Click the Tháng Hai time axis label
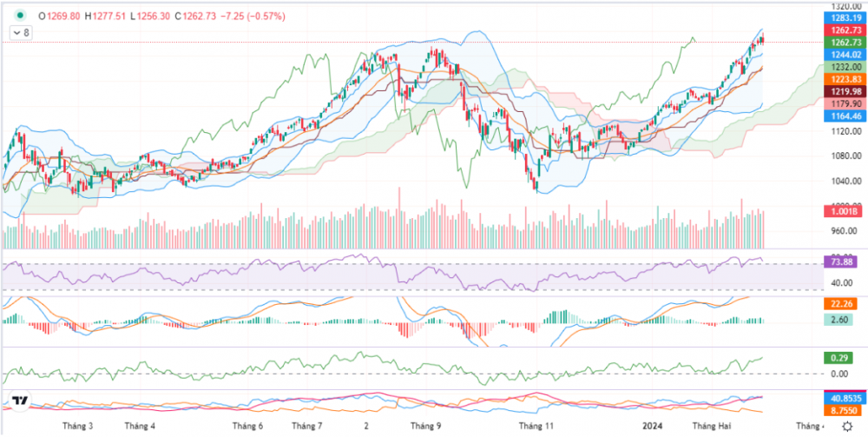This screenshot has width=868, height=437. pos(712,427)
